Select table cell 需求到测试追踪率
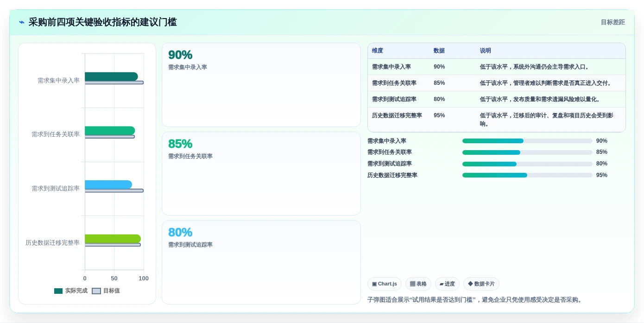 394,99
